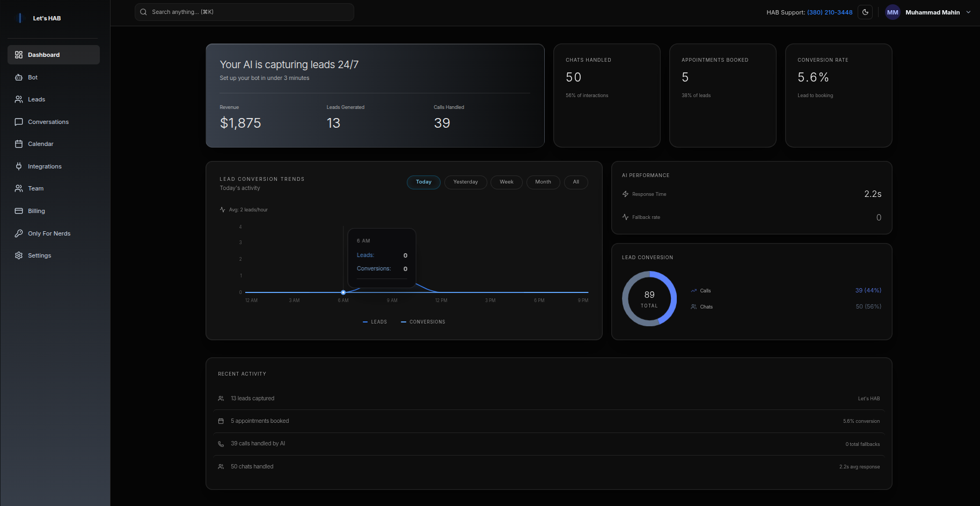The image size is (980, 506).
Task: Call HAB Support number (380) 210-3448
Action: [x=830, y=12]
